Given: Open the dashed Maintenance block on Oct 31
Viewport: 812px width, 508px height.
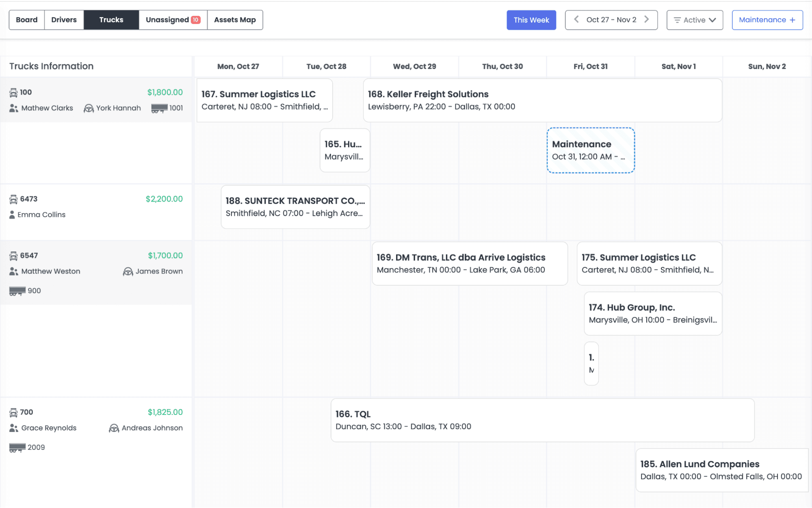Looking at the screenshot, I should click(590, 150).
